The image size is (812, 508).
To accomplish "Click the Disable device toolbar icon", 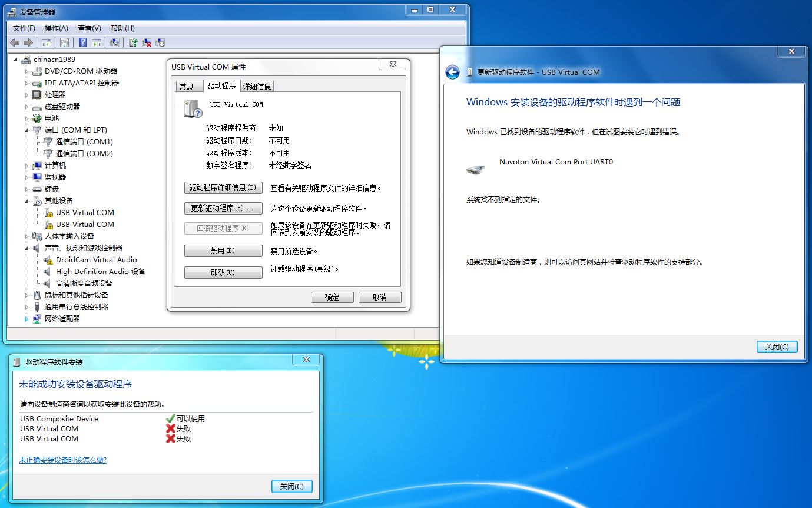I will click(x=160, y=42).
